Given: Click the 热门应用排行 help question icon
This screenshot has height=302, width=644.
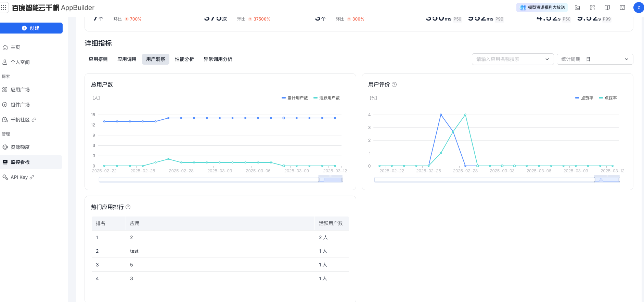Looking at the screenshot, I should click(x=128, y=207).
